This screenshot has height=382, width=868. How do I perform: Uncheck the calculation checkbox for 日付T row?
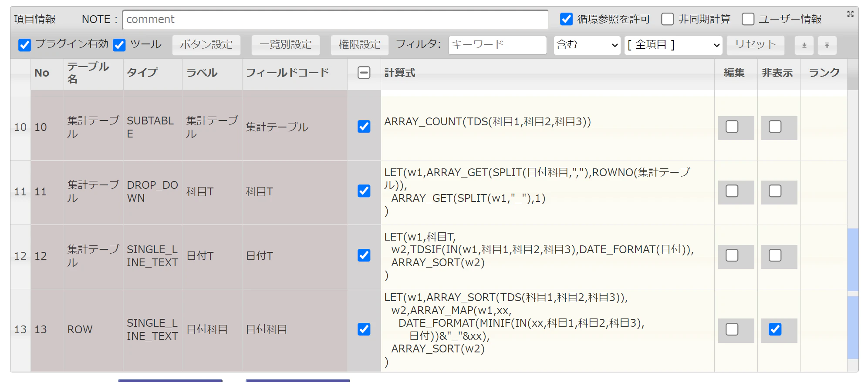pos(364,255)
